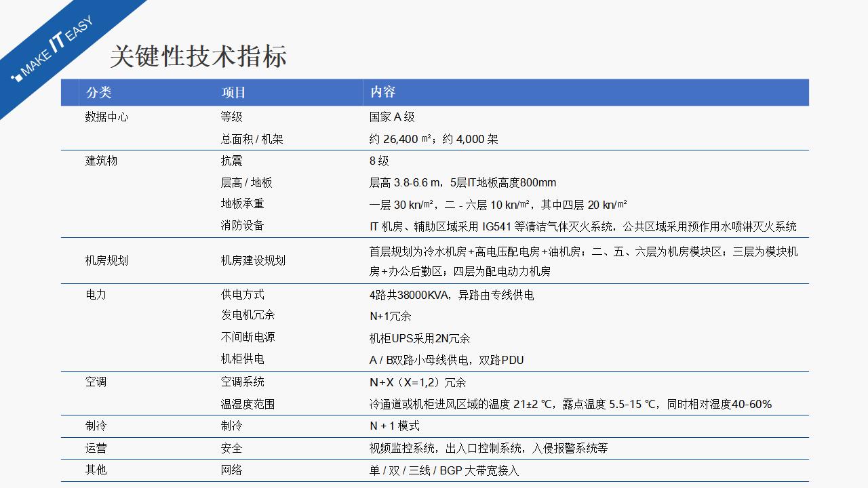This screenshot has height=488, width=868.
Task: Select the 分类 column header
Action: [x=98, y=92]
